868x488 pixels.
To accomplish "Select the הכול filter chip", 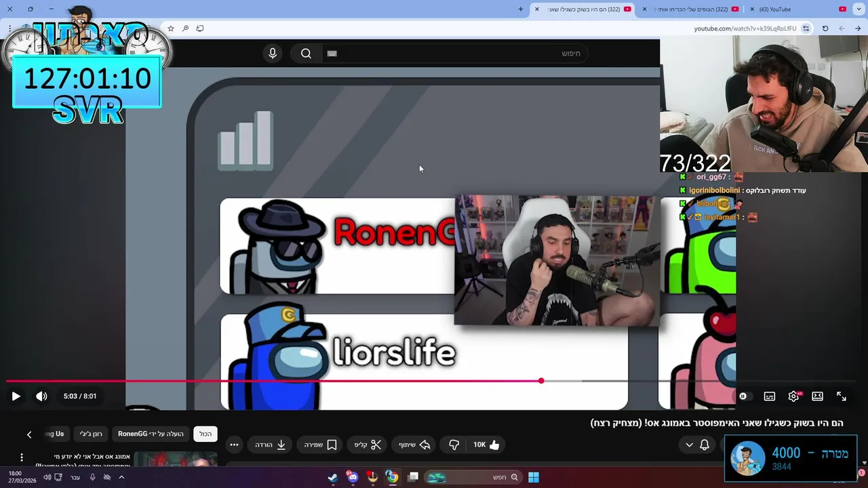I will tap(205, 434).
